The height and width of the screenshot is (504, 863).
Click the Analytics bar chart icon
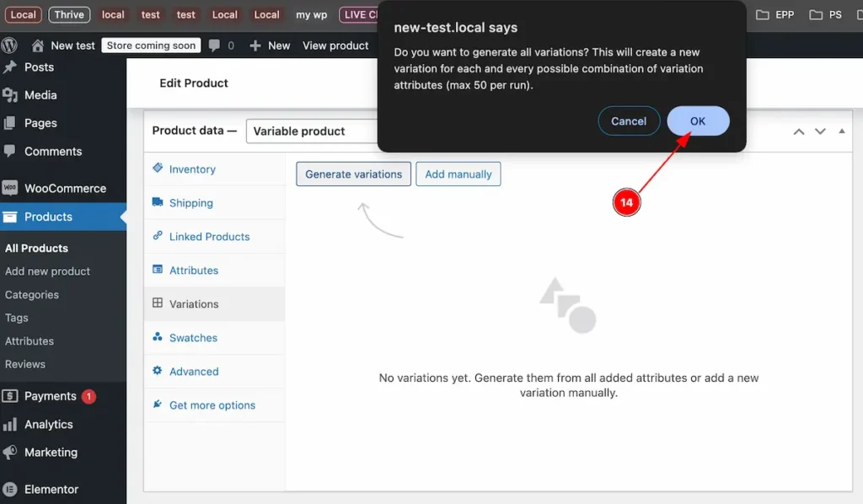point(10,424)
